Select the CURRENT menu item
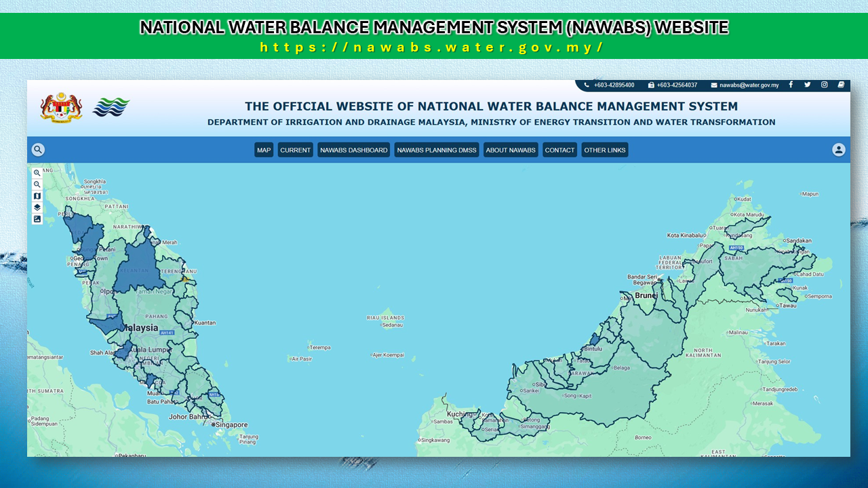 [x=295, y=150]
